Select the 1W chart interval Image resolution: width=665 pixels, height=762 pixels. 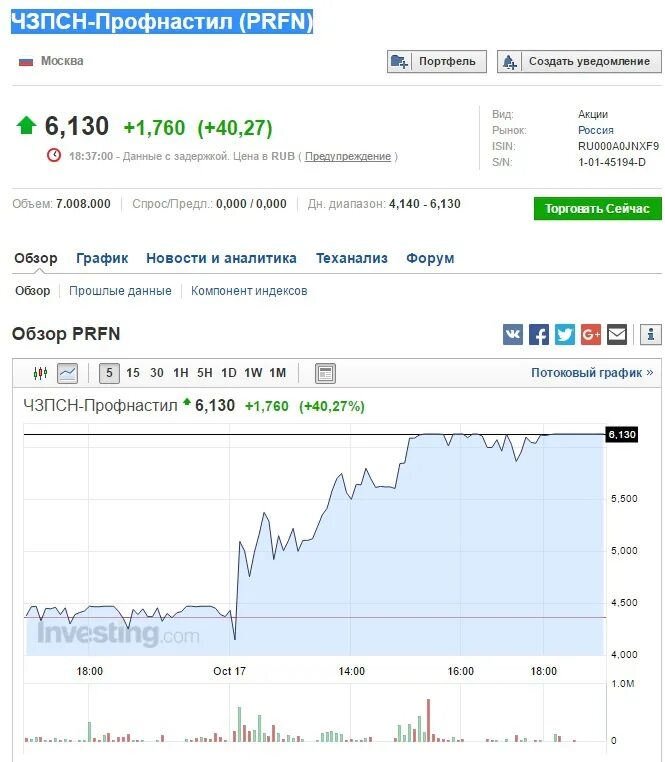[253, 373]
